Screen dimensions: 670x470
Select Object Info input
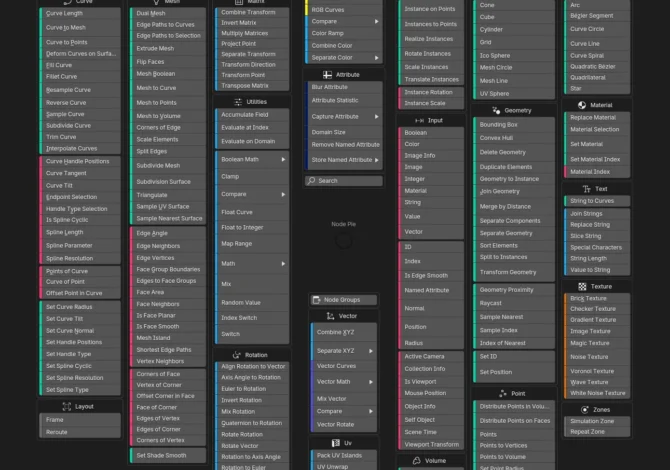(431, 406)
